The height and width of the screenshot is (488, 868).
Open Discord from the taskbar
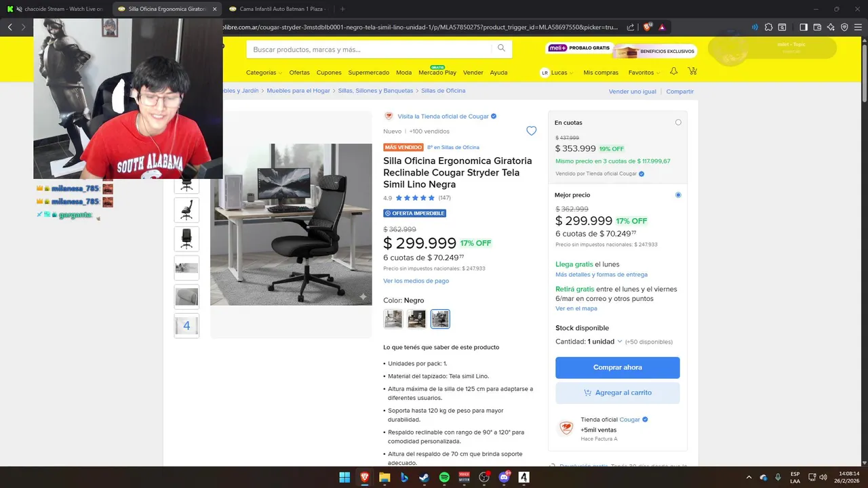tap(504, 477)
